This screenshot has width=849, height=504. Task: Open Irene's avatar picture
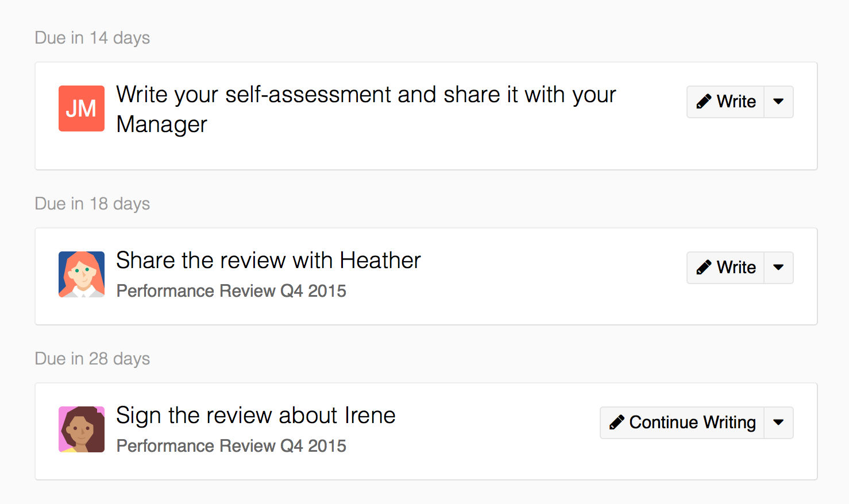click(x=82, y=429)
